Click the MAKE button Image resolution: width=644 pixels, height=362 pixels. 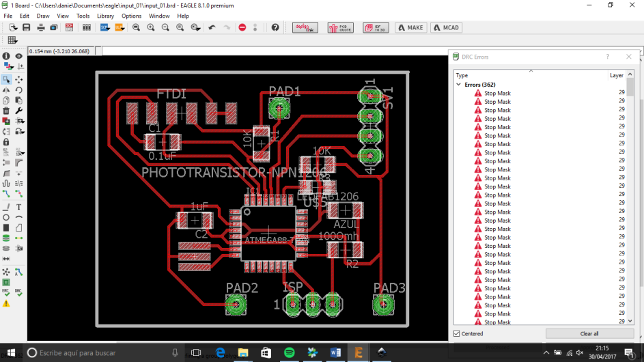pyautogui.click(x=410, y=27)
